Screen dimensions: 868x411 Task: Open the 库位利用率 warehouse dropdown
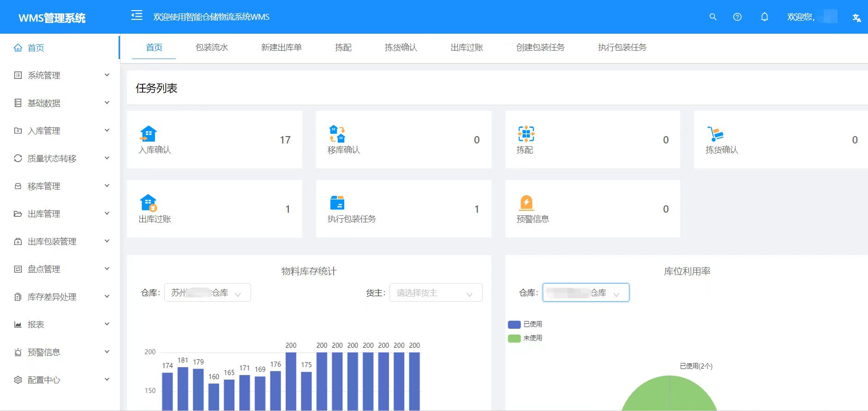586,293
